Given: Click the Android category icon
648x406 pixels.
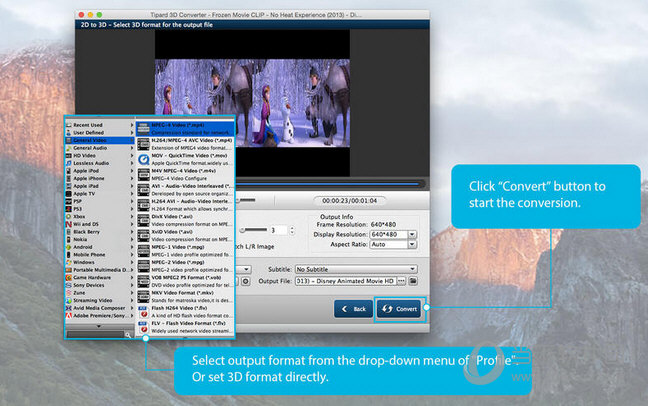Looking at the screenshot, I should pos(69,247).
